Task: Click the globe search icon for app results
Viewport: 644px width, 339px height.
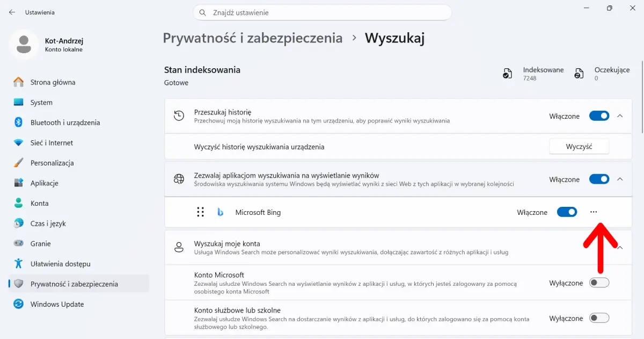Action: point(179,179)
